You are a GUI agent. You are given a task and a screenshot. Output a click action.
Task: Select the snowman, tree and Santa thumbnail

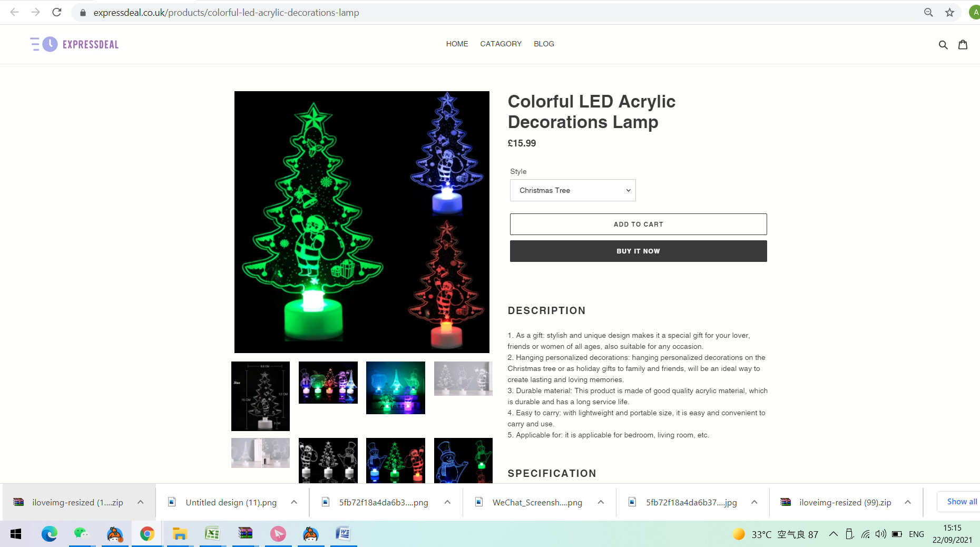pos(395,460)
